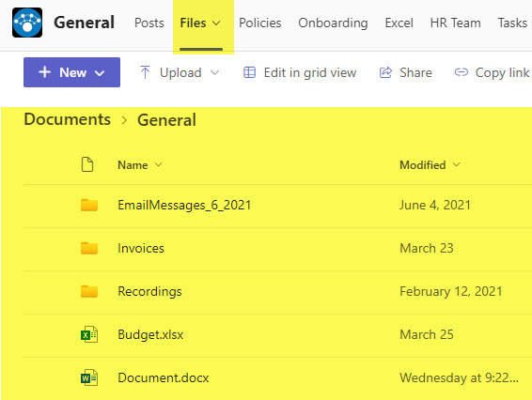Open the Modified column sort dropdown
The height and width of the screenshot is (400, 532).
click(x=457, y=164)
